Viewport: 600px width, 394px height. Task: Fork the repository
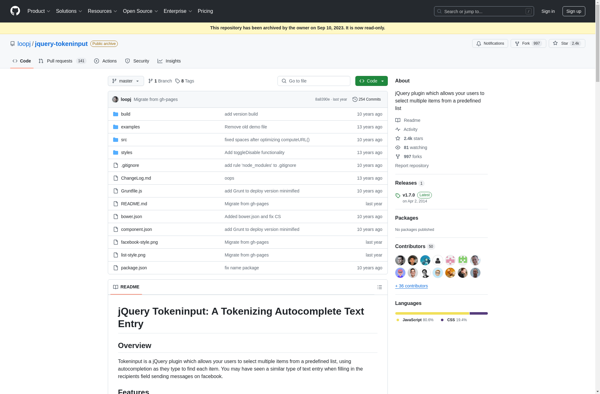coord(528,44)
